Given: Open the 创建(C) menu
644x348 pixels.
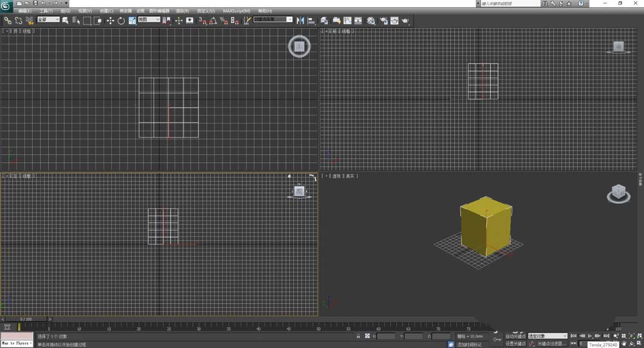Looking at the screenshot, I should [x=106, y=11].
